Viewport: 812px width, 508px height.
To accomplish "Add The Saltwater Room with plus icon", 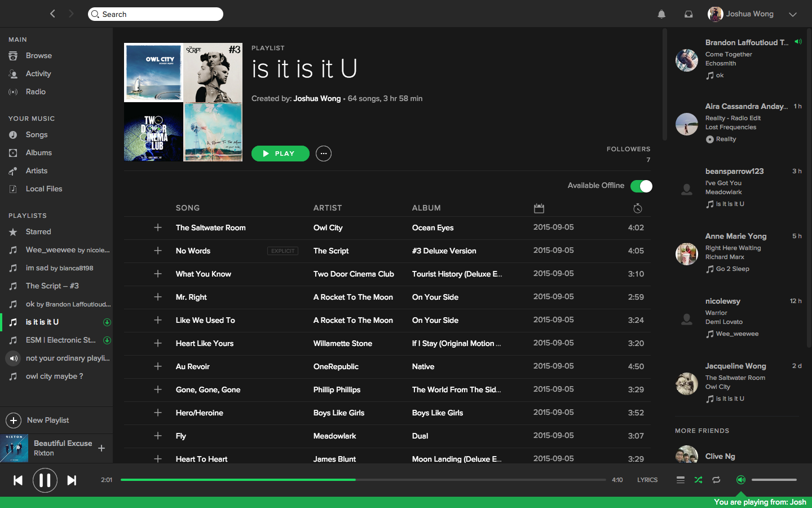I will coord(158,227).
